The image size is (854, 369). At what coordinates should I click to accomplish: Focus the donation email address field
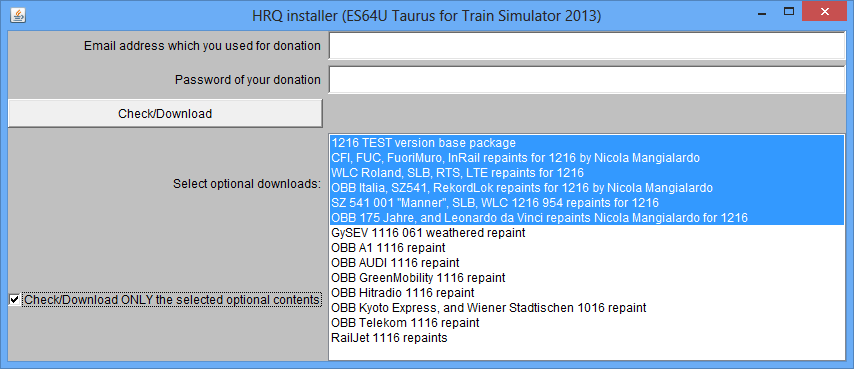[587, 46]
